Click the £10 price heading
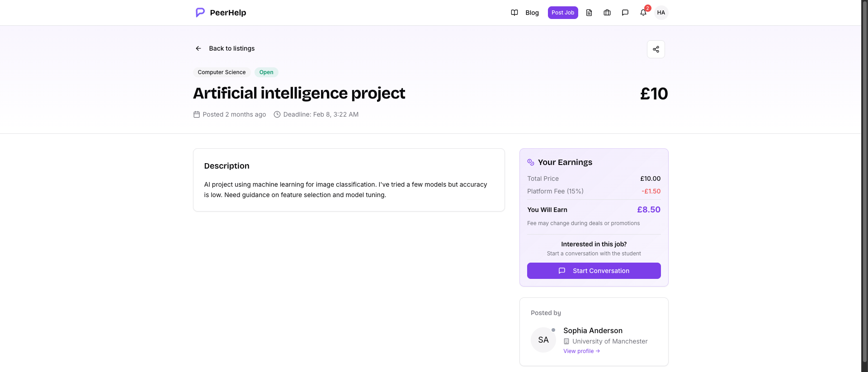The height and width of the screenshot is (372, 868). point(654,94)
